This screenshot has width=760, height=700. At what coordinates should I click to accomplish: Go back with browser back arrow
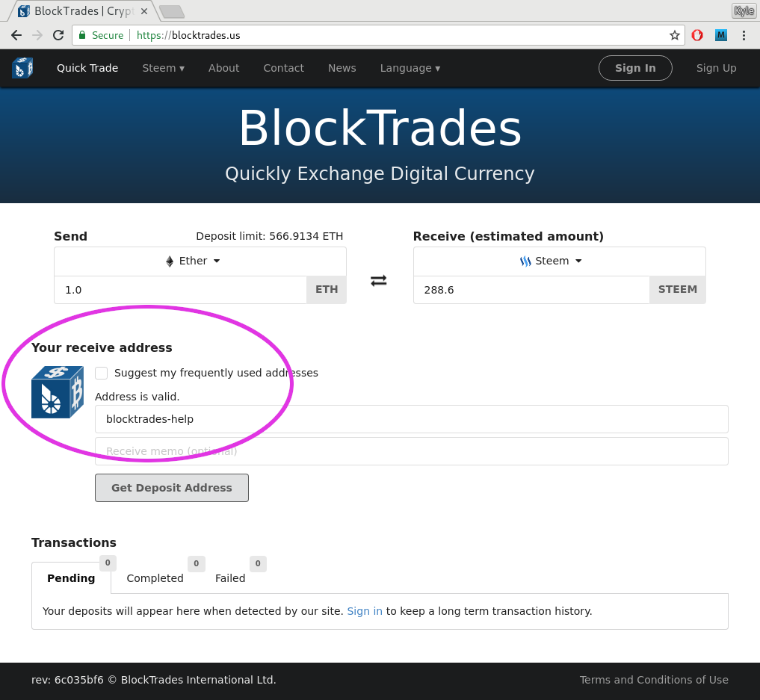(16, 35)
